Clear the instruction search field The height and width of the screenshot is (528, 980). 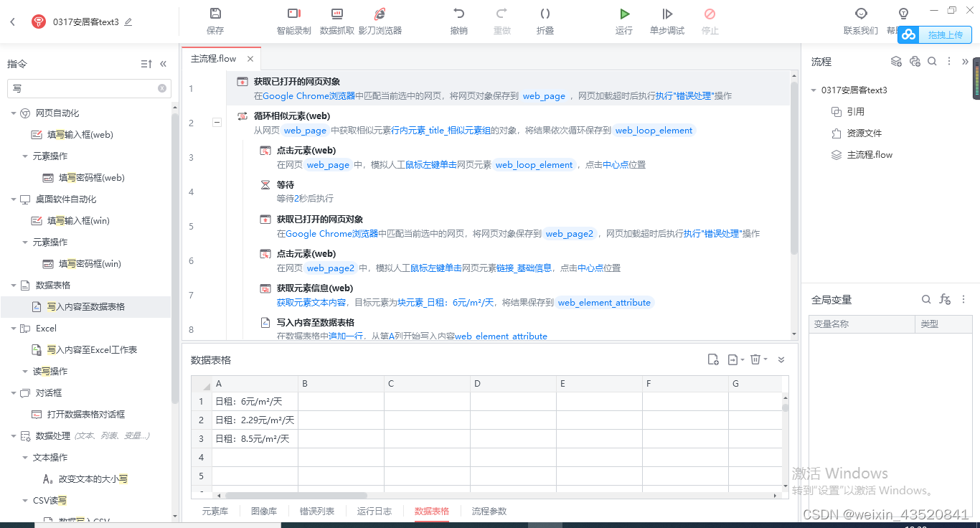point(162,88)
